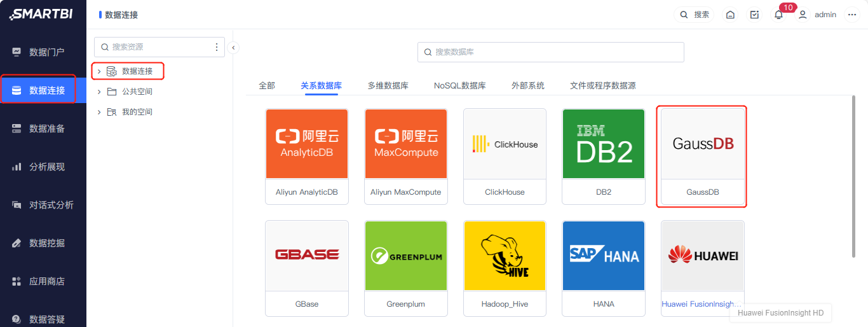868x327 pixels.
Task: Open the vertical dots menu beside resource search
Action: tap(217, 47)
